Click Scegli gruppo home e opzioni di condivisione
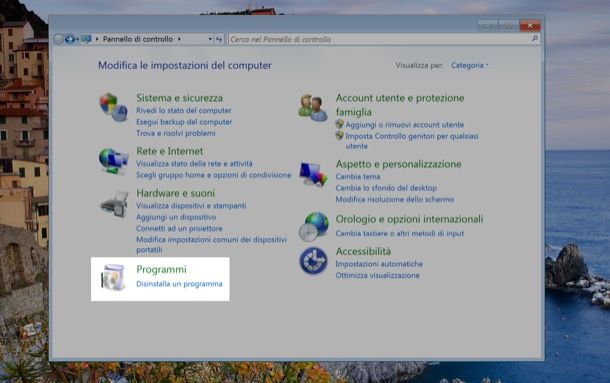This screenshot has width=610, height=383. tap(214, 175)
